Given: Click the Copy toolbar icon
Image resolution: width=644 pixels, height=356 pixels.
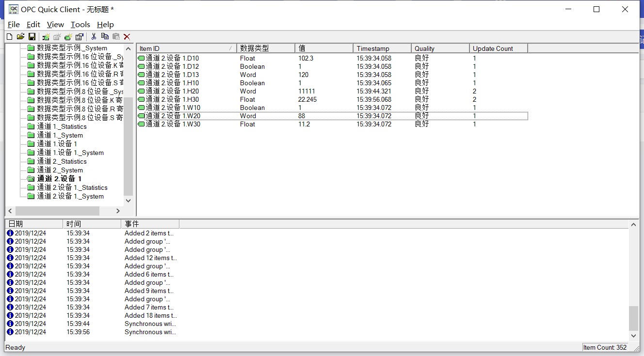Looking at the screenshot, I should pyautogui.click(x=105, y=37).
